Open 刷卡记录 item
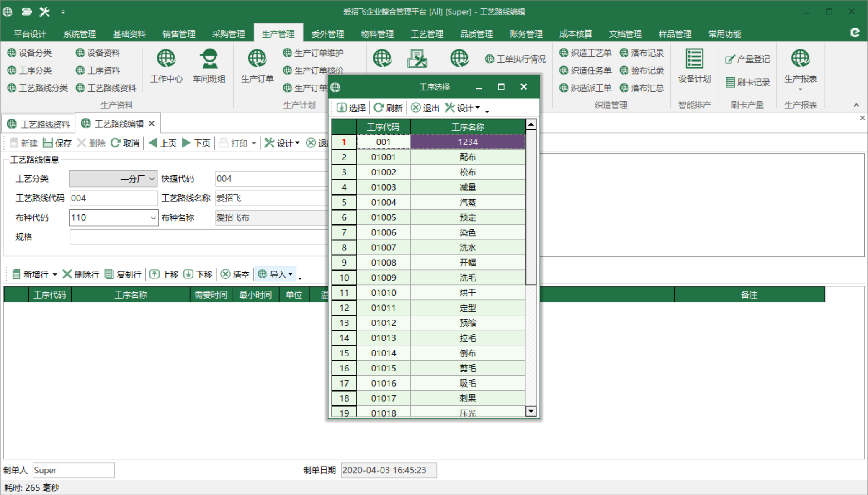The width and height of the screenshot is (868, 495). tap(748, 82)
